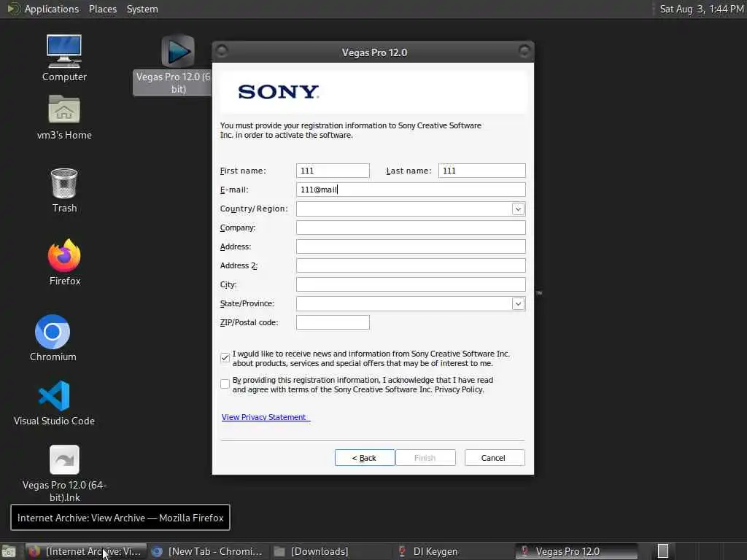Switch to Vegas Pro 12.0 taskbar entry
The height and width of the screenshot is (560, 747).
(576, 551)
